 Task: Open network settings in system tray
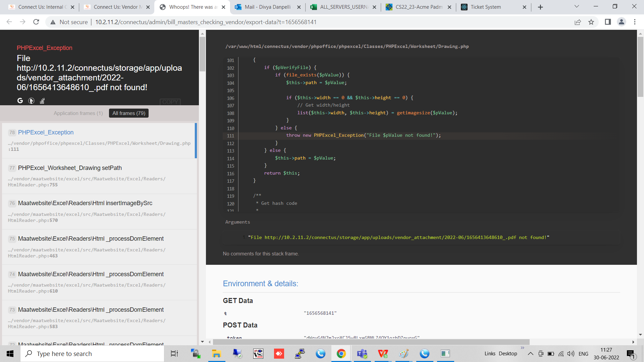(561, 354)
